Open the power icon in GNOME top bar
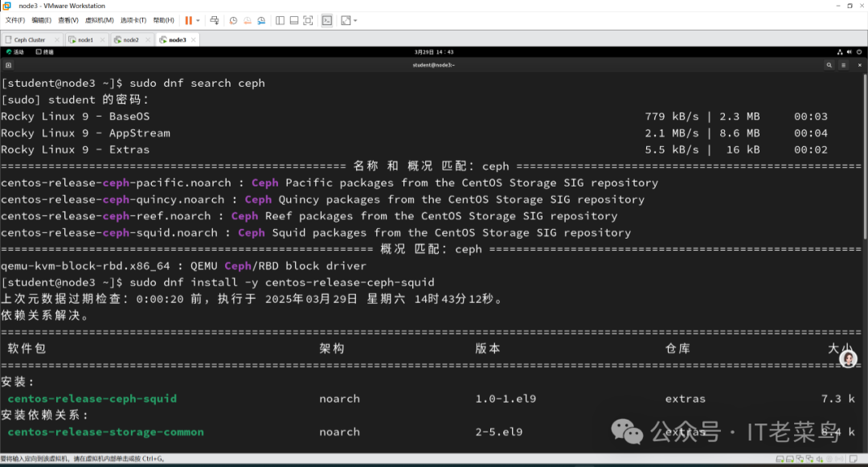Image resolution: width=868 pixels, height=467 pixels. point(859,52)
